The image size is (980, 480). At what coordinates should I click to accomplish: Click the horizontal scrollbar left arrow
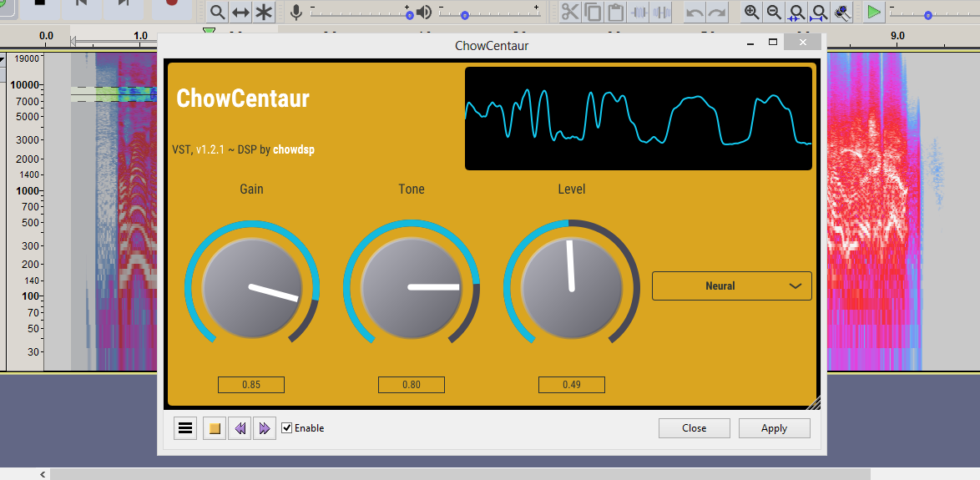[43, 474]
